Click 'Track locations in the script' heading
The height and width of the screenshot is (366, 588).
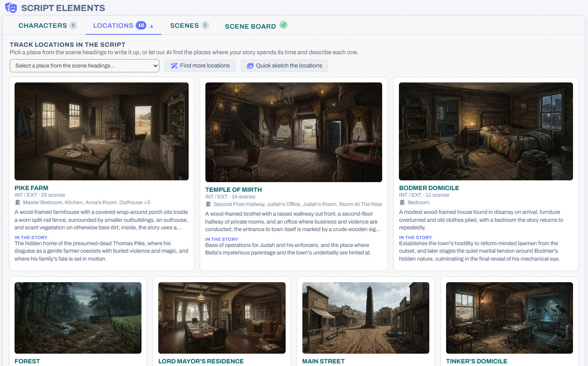pyautogui.click(x=67, y=45)
